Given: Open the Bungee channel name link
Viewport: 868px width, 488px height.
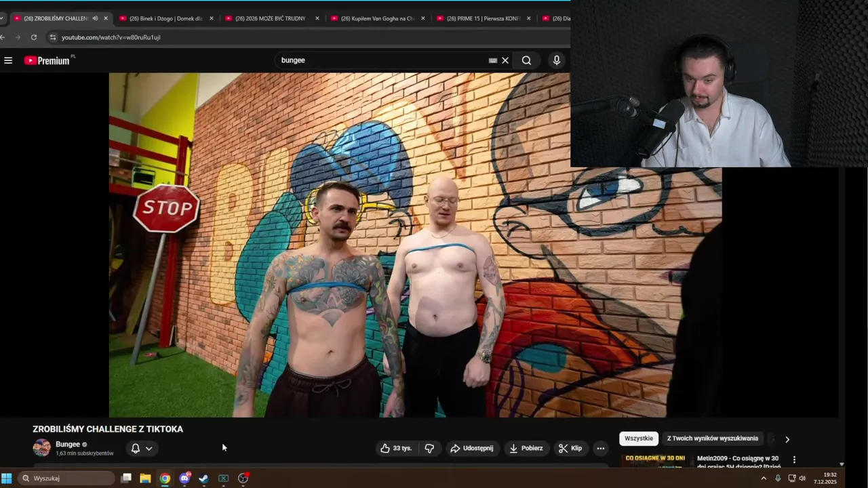Looking at the screenshot, I should [x=68, y=445].
